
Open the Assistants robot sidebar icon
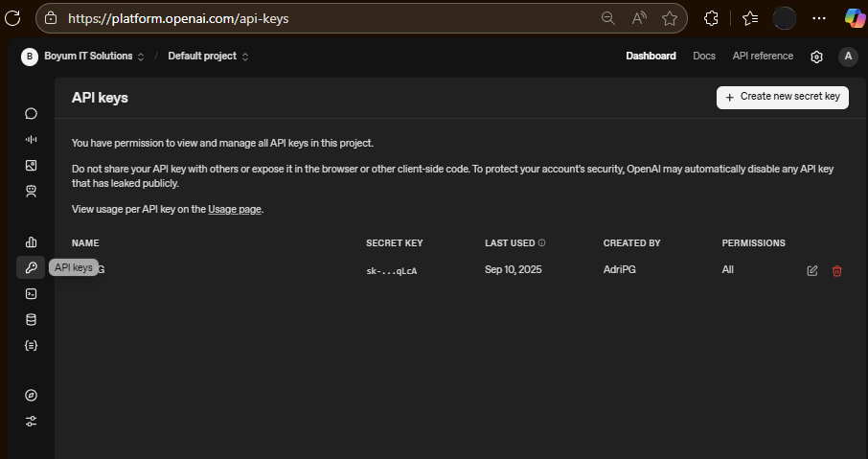tap(31, 191)
